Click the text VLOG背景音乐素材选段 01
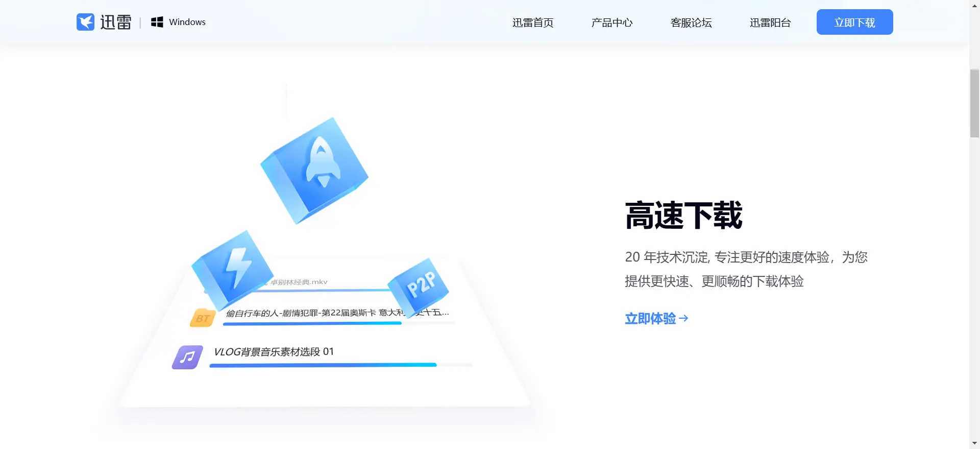980x449 pixels. (x=274, y=351)
